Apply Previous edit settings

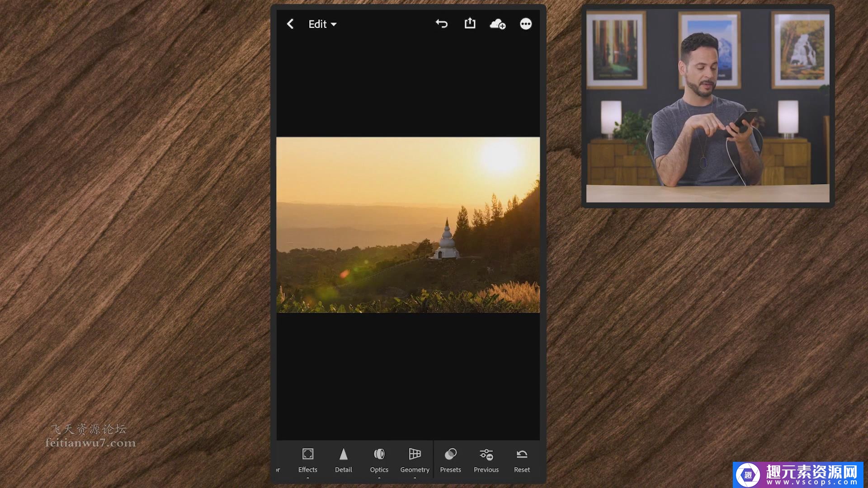(486, 460)
